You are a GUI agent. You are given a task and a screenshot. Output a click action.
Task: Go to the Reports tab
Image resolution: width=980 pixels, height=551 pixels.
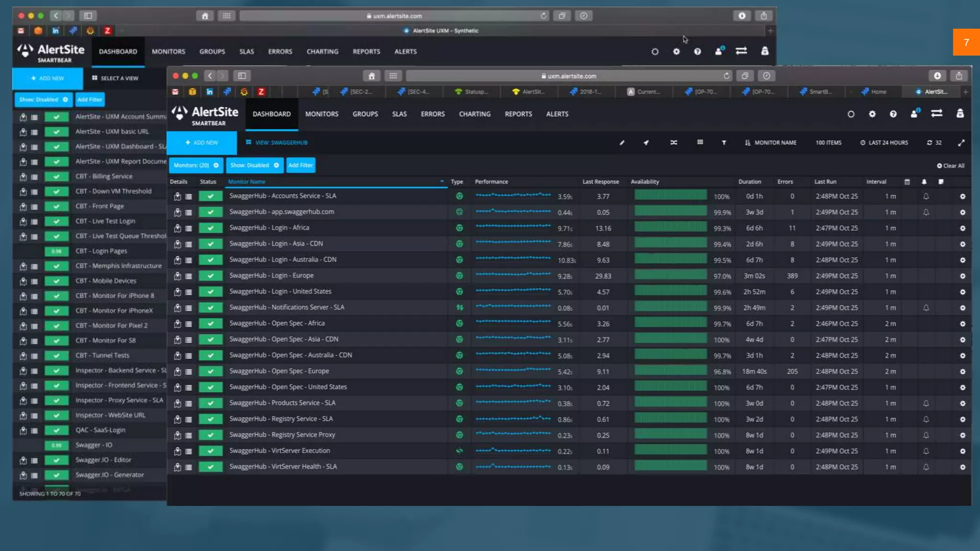click(518, 114)
